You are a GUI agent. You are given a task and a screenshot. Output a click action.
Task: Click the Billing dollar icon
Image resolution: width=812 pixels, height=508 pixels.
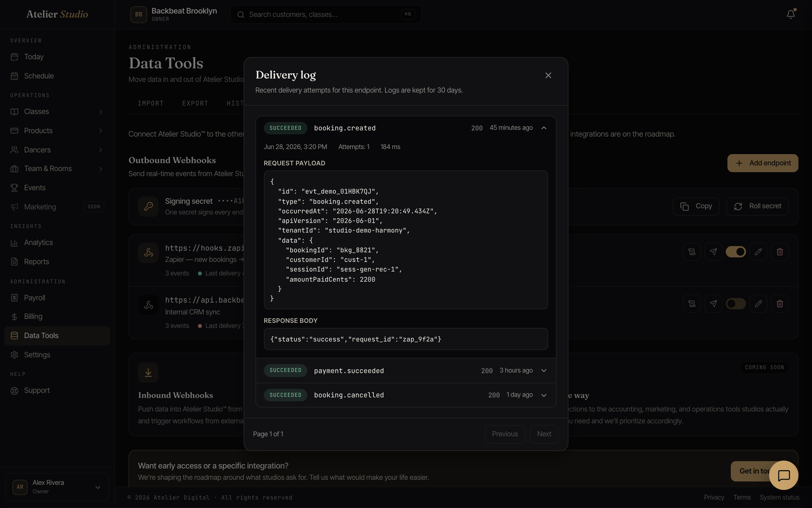[x=14, y=316]
